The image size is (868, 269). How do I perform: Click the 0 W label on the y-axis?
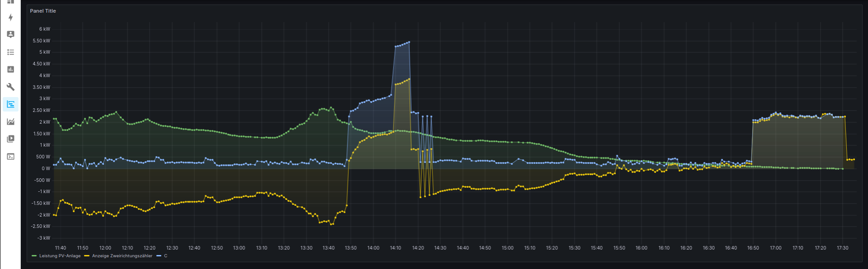click(46, 168)
